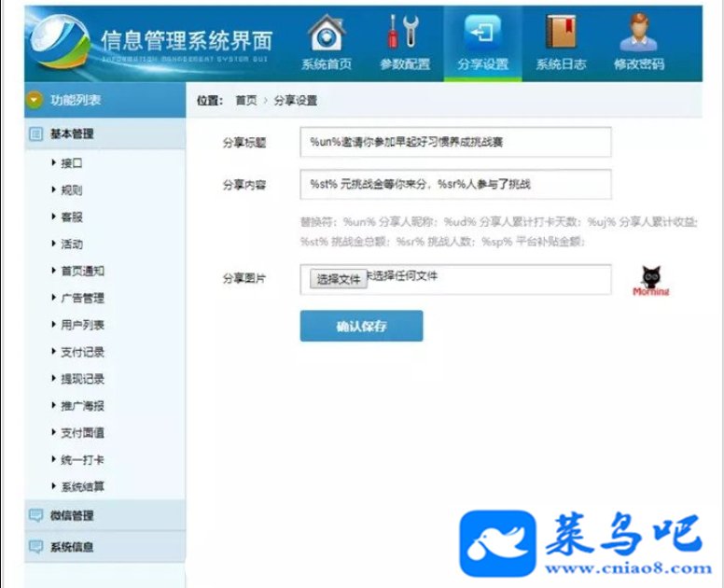Focus the 分享内容 input field
The height and width of the screenshot is (588, 724).
[x=455, y=184]
